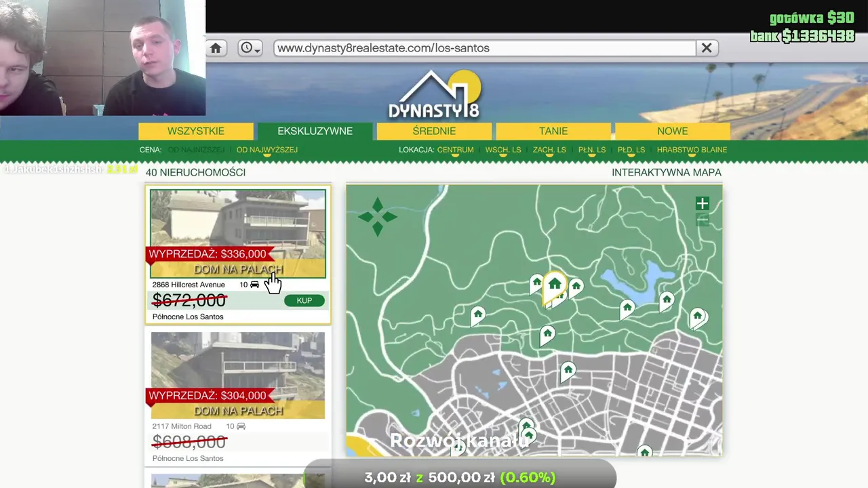Sort price OD NAJNIŻSZEJ
The image size is (868, 488).
pyautogui.click(x=196, y=150)
